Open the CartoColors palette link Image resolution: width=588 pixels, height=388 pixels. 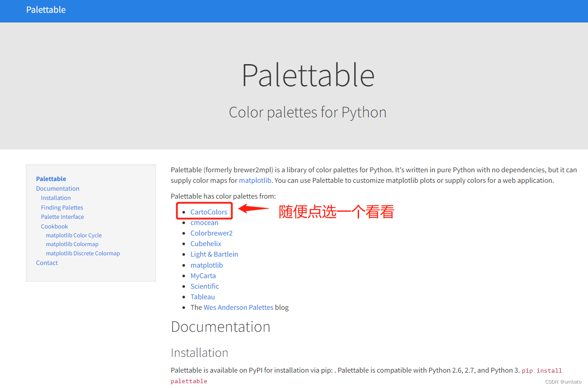209,212
